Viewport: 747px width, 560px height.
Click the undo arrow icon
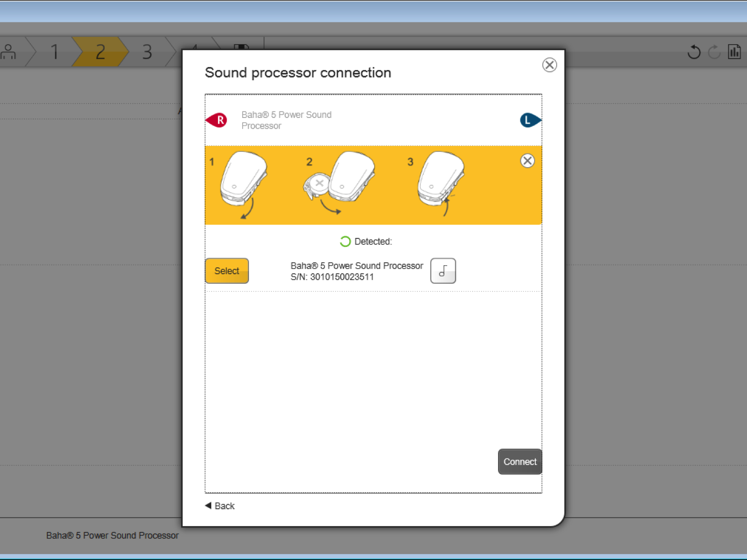694,52
